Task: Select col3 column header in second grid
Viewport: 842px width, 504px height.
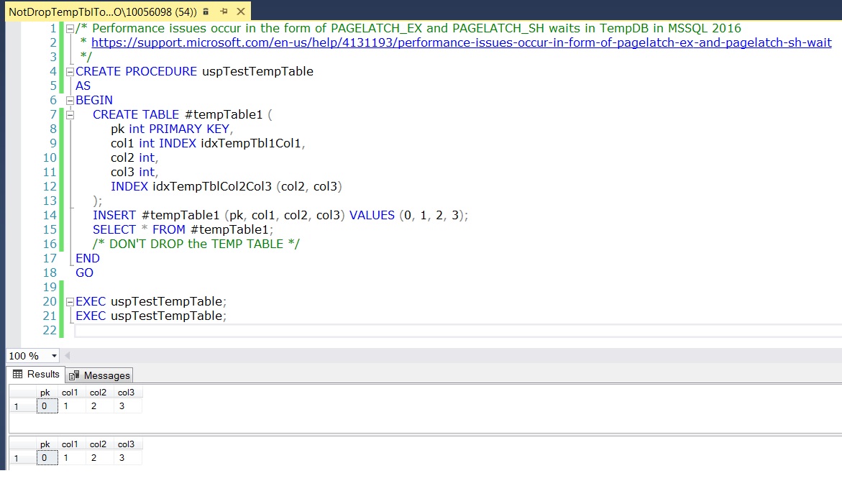Action: coord(126,444)
